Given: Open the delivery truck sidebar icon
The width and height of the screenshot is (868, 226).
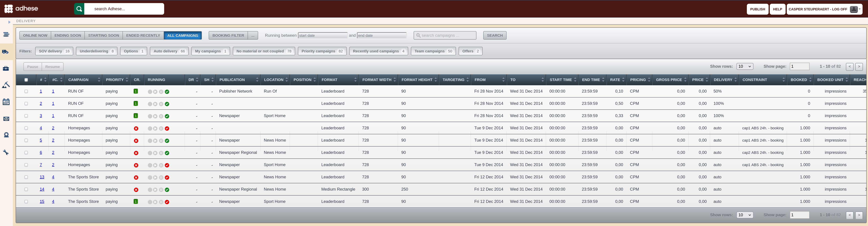Looking at the screenshot, I should [x=6, y=52].
